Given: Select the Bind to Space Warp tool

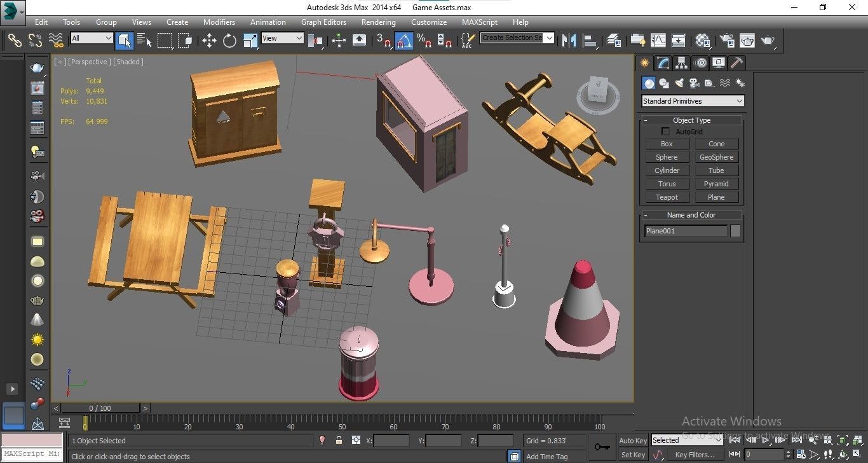Looking at the screenshot, I should tap(57, 41).
